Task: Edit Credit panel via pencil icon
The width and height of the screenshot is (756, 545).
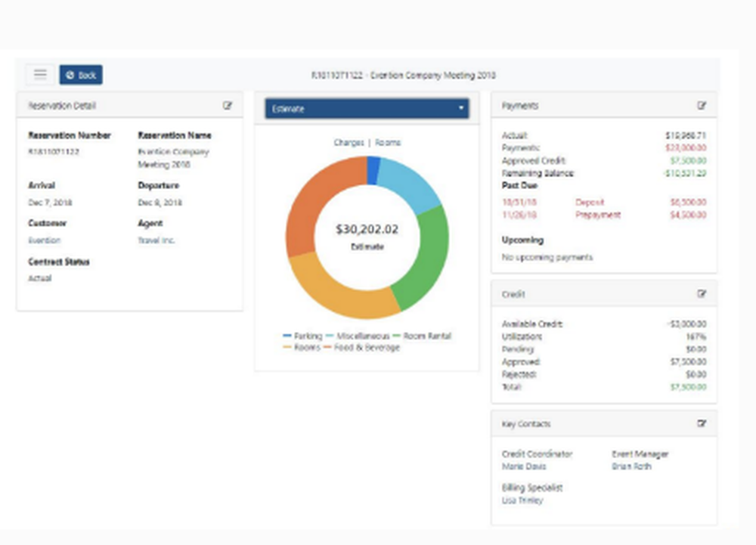Action: 702,294
